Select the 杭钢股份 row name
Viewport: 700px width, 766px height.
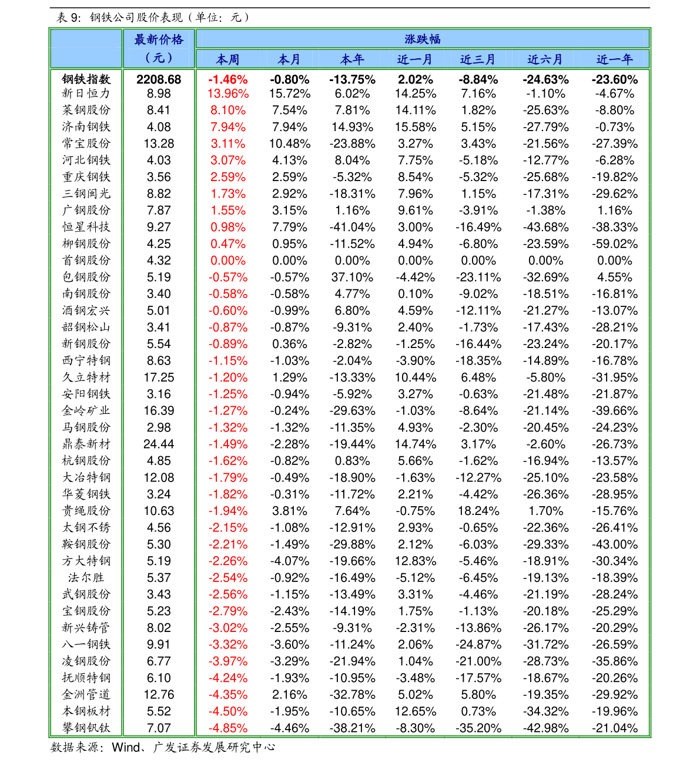pyautogui.click(x=86, y=460)
